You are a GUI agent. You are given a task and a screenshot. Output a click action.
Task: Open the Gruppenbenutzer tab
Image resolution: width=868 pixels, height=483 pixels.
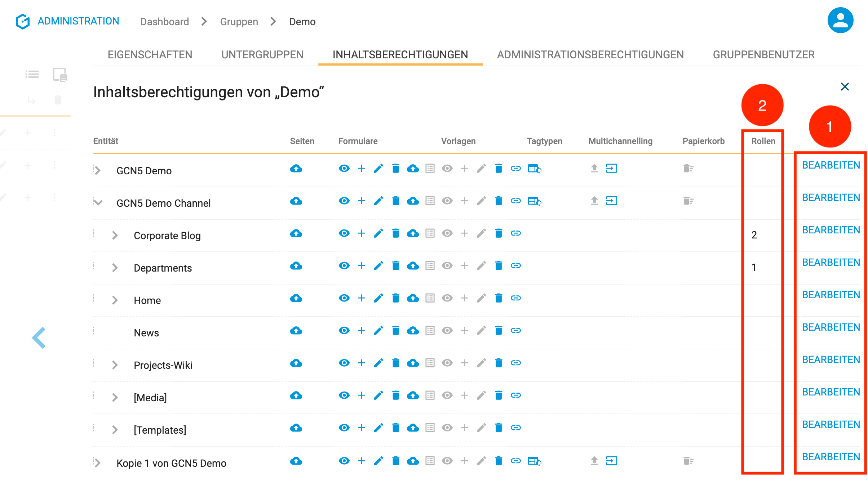pos(764,55)
